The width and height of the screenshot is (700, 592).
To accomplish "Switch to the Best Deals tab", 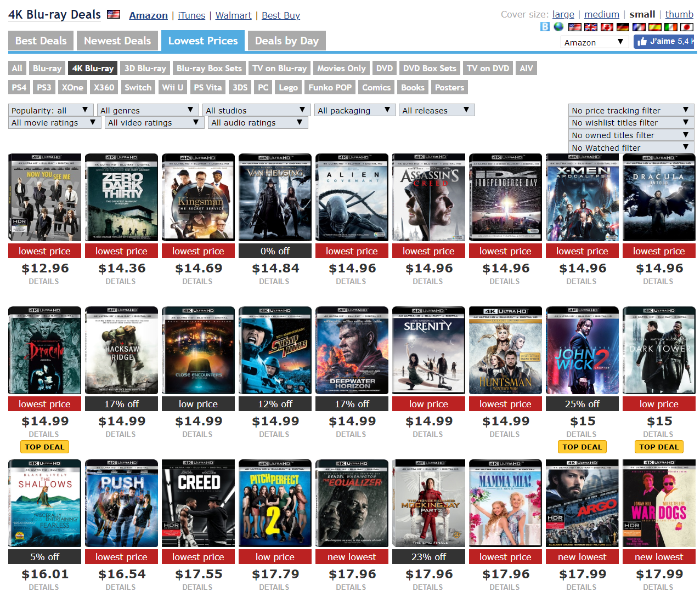I will coord(41,41).
